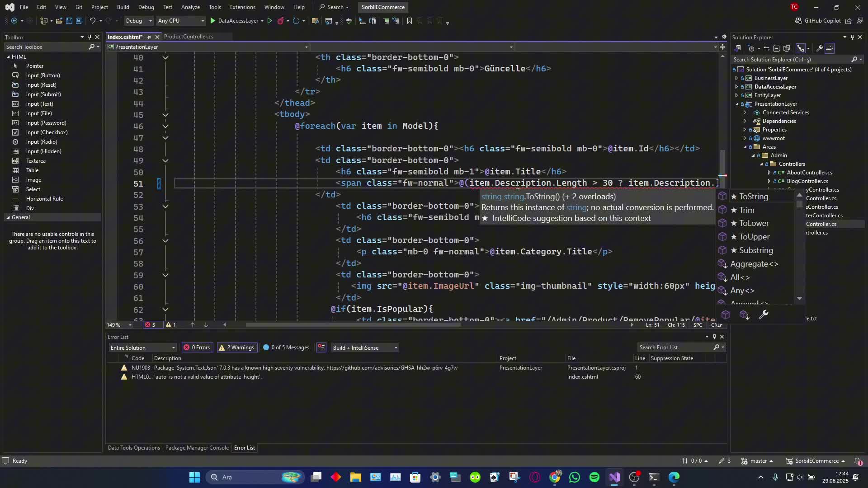Switch views icon in Solution Explorer toolbar
Screen dimensions: 868x488
[x=737, y=48]
